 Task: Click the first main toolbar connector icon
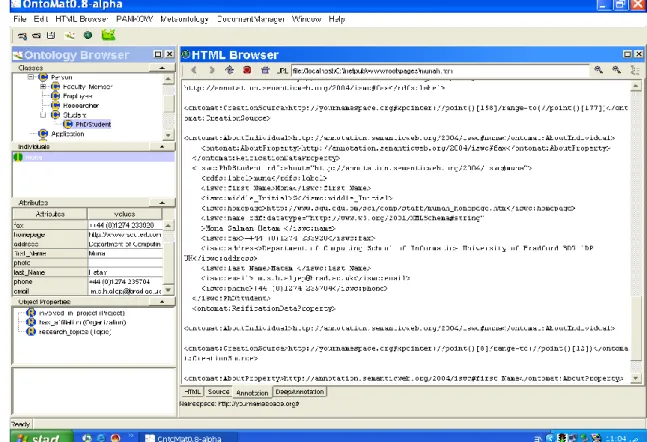point(22,36)
